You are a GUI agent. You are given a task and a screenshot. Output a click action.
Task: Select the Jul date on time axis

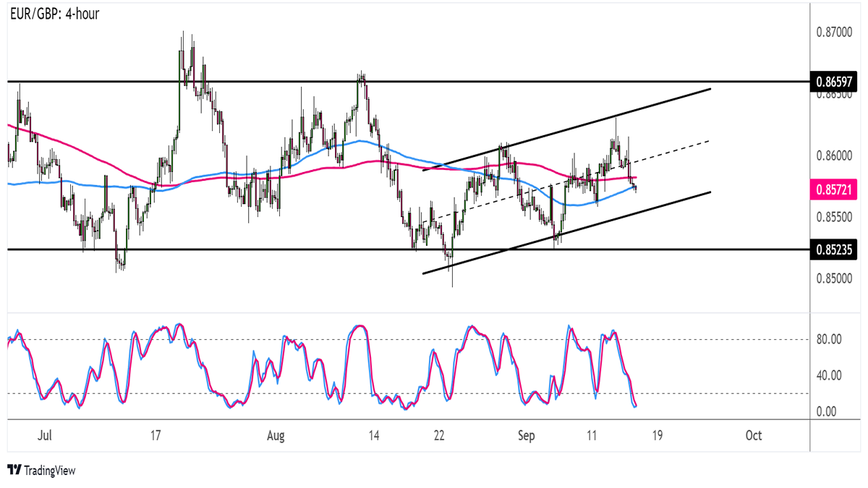(x=45, y=436)
